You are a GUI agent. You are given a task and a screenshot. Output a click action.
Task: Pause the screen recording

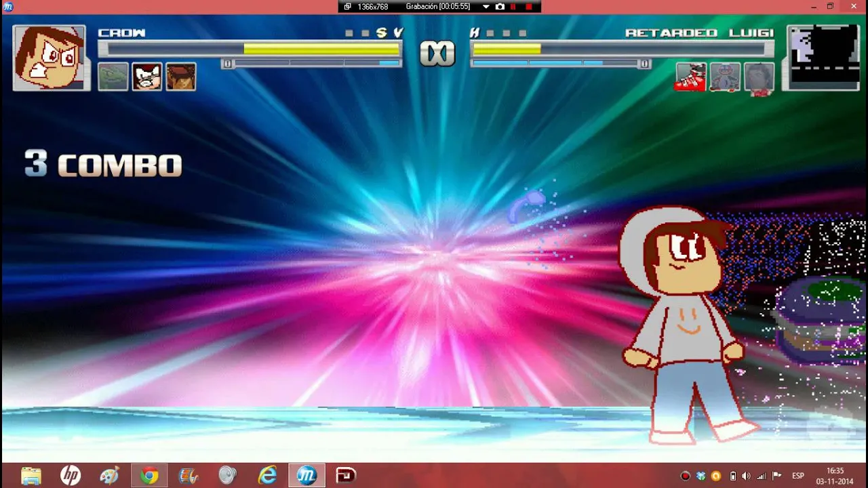point(514,6)
